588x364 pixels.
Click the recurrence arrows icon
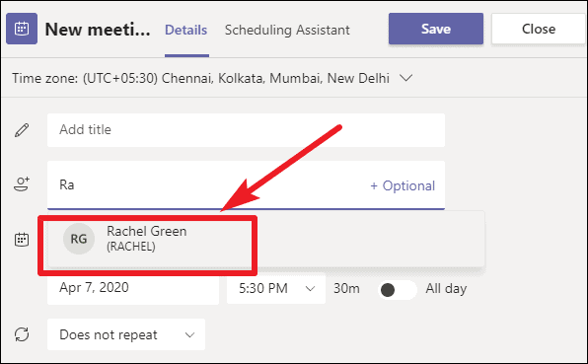[22, 334]
